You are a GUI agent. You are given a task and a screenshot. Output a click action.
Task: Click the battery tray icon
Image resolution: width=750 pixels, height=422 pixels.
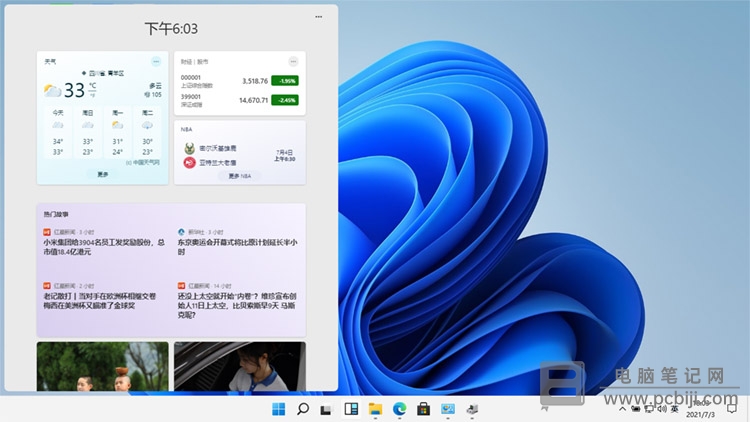tap(636, 409)
